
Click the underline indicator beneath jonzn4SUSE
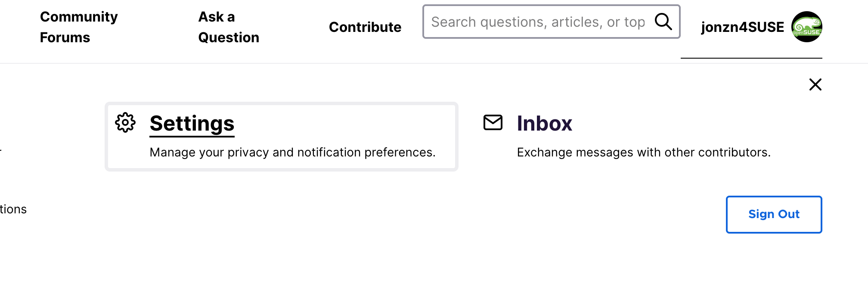pyautogui.click(x=751, y=58)
